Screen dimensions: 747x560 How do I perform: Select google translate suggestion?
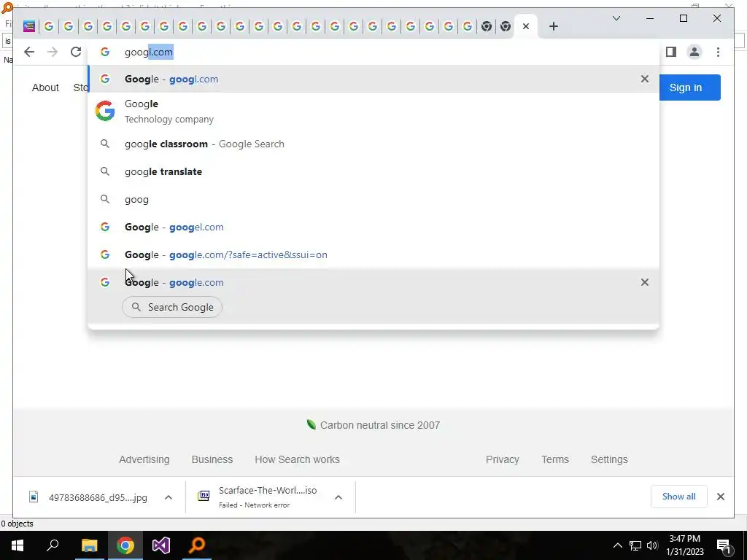pos(373,171)
